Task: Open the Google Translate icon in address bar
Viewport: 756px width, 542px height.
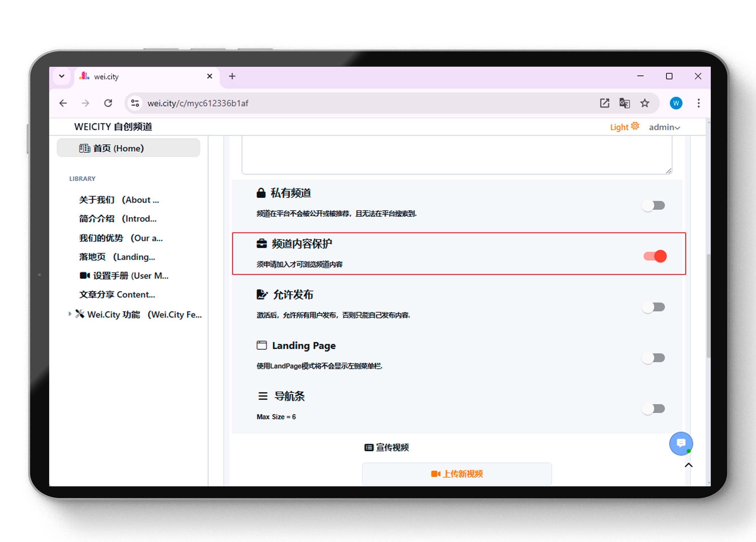Action: 624,103
